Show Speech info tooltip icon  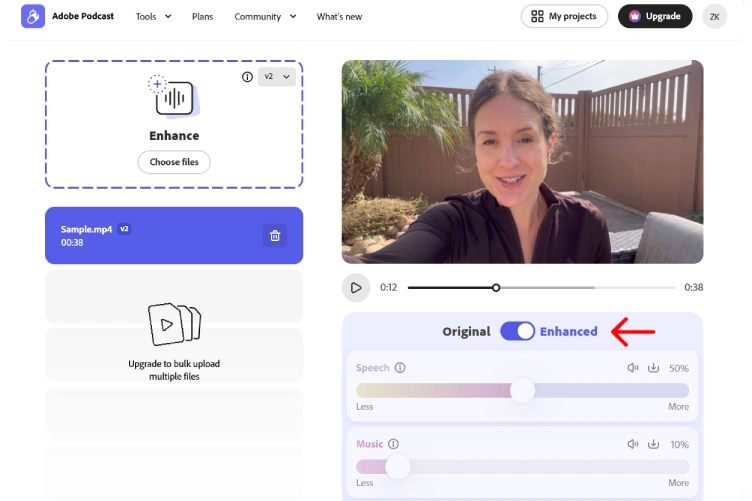[x=400, y=368]
